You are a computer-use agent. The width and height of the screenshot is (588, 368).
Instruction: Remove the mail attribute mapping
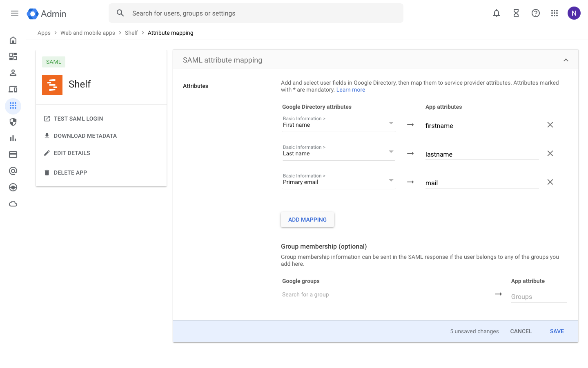coord(550,182)
